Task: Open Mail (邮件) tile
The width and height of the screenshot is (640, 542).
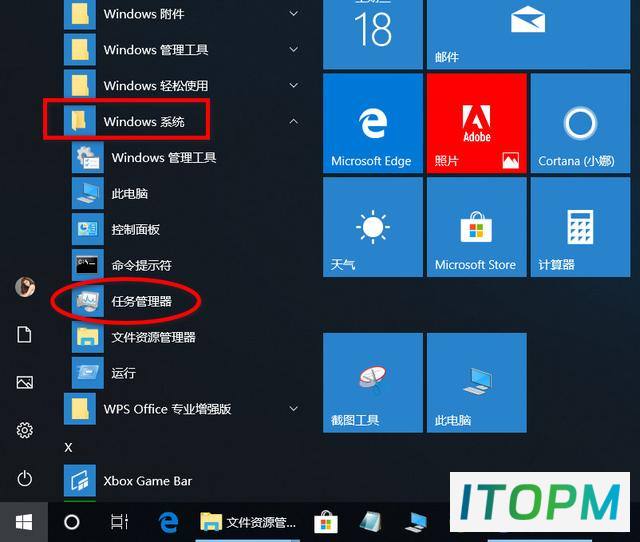Action: (529, 34)
